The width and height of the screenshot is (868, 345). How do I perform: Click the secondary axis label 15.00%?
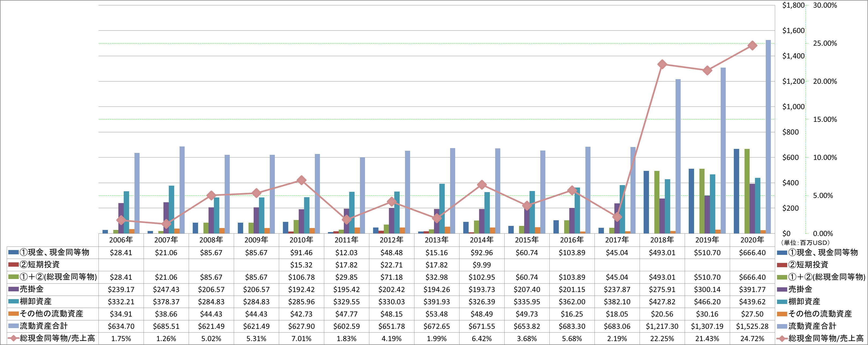[x=825, y=119]
